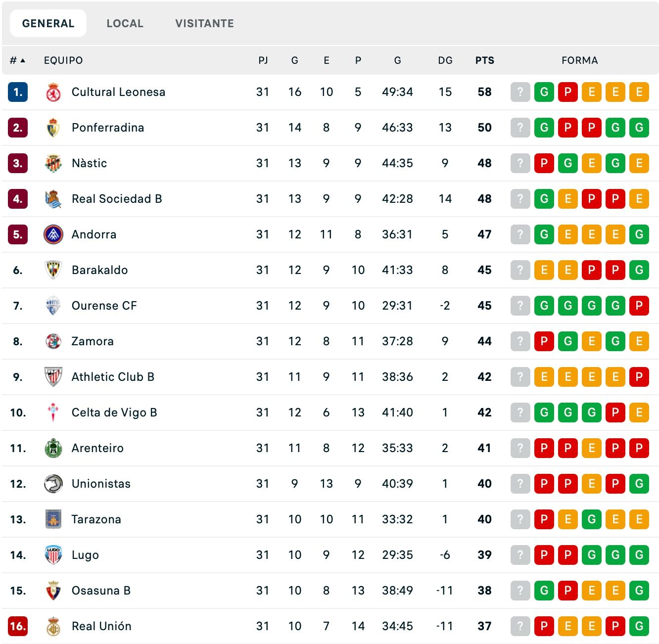This screenshot has height=644, width=659.
Task: Switch to the VISITANTE standings tab
Action: tap(204, 23)
